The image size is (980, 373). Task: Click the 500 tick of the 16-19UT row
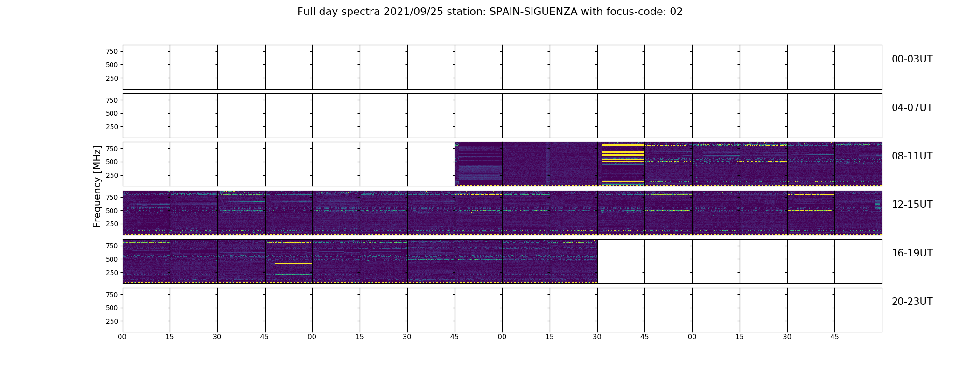pyautogui.click(x=112, y=259)
